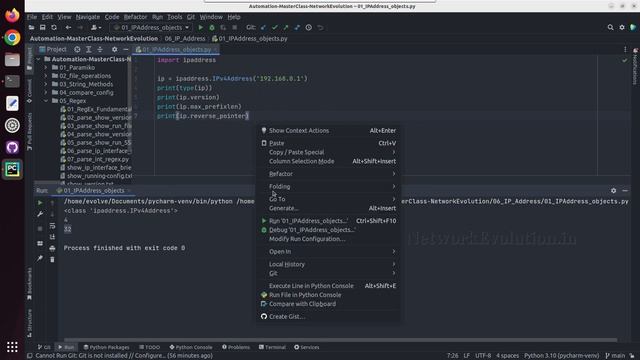This screenshot has width=640, height=360.
Task: Expand all items in Project panel
Action: [89, 49]
